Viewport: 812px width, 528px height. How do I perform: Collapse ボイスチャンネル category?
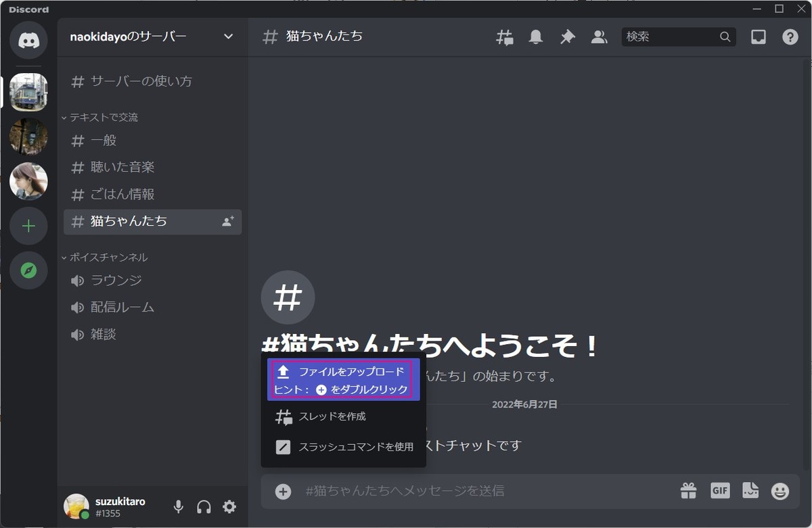[105, 257]
